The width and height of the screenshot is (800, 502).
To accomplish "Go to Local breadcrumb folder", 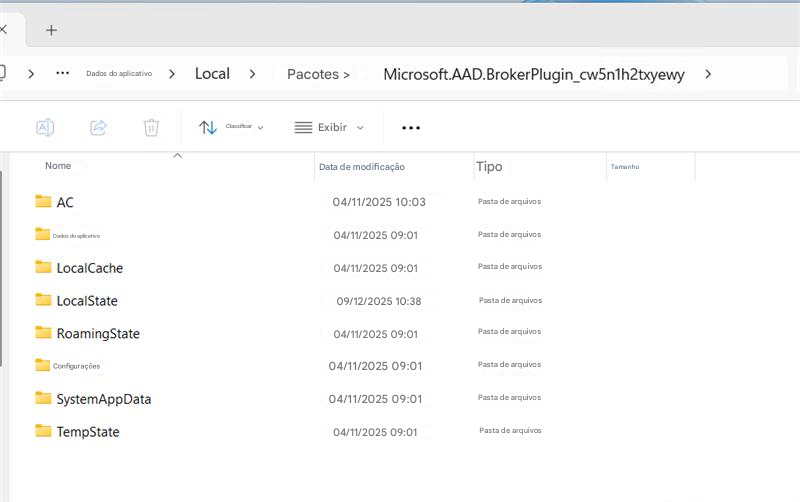I will (x=212, y=73).
